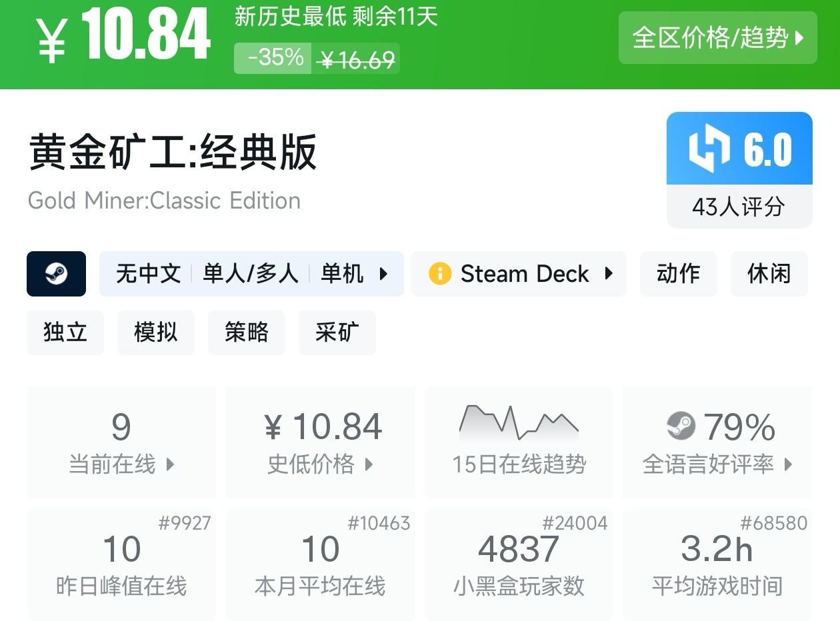Click the yellow Steam Deck info icon

pyautogui.click(x=440, y=274)
